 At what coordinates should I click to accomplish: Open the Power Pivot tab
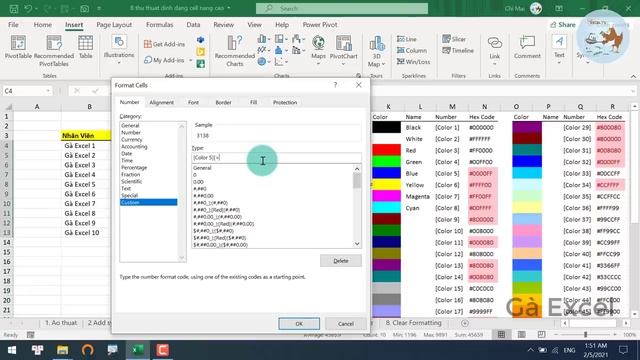click(320, 24)
